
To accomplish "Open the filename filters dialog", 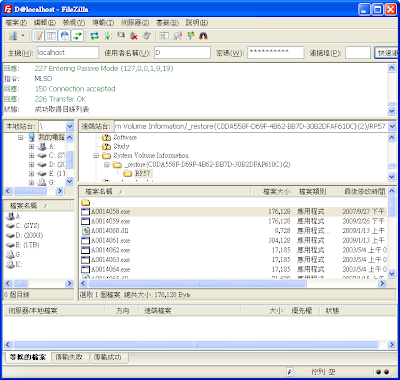I will coord(164,36).
